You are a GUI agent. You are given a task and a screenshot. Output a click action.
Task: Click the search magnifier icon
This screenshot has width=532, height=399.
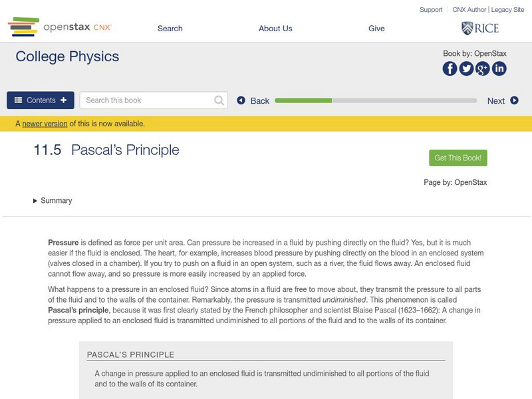pyautogui.click(x=219, y=100)
